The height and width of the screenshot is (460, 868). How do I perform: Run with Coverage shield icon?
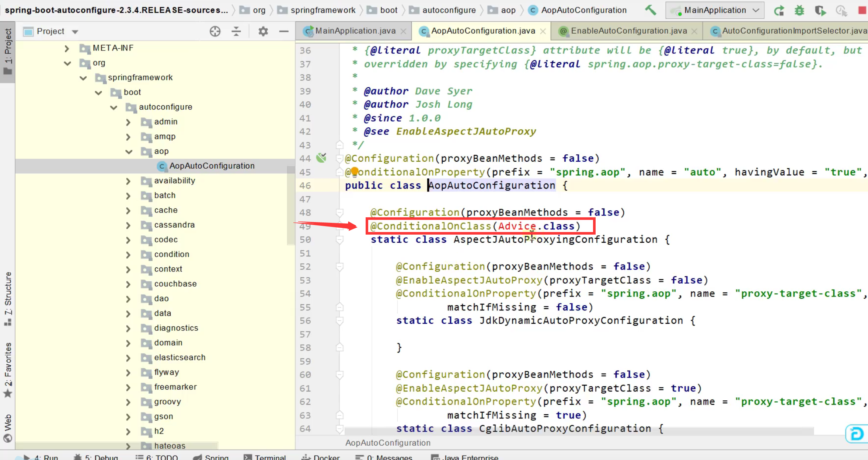(820, 10)
